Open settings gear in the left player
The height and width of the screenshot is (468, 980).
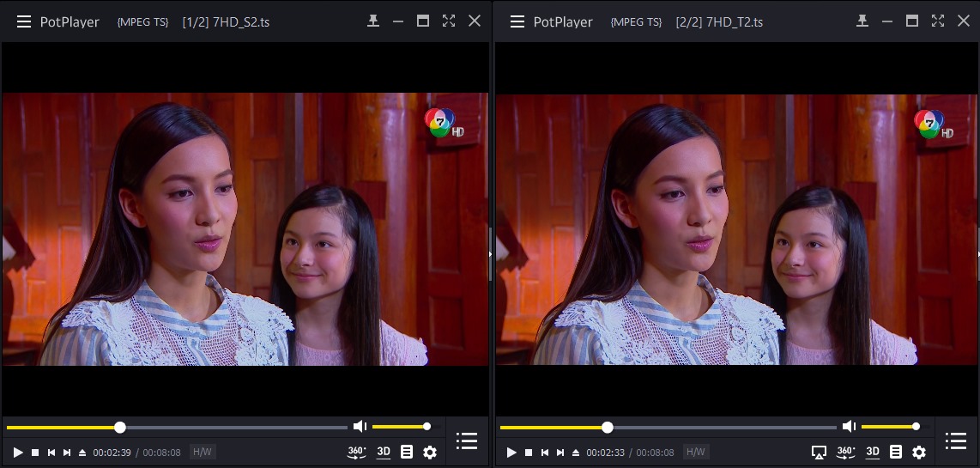coord(430,452)
